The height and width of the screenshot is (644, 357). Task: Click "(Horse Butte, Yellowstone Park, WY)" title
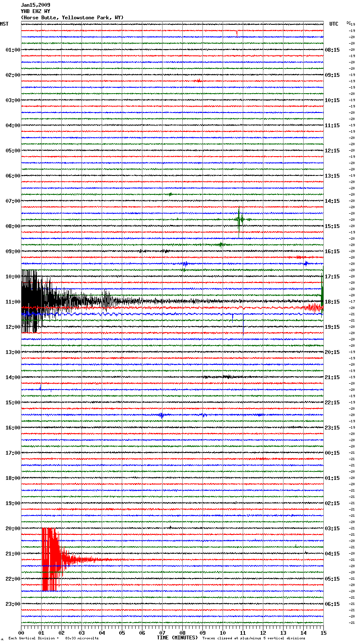coord(72,18)
